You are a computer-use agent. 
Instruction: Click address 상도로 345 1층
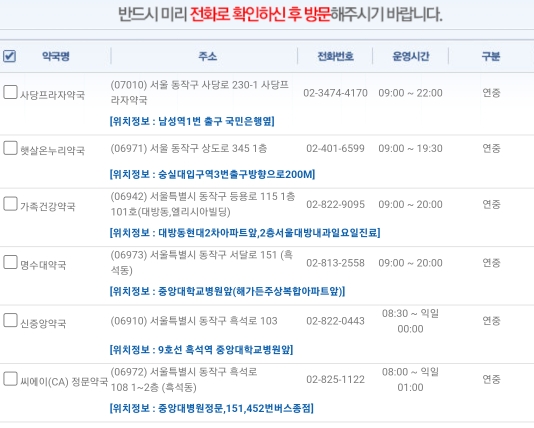189,148
